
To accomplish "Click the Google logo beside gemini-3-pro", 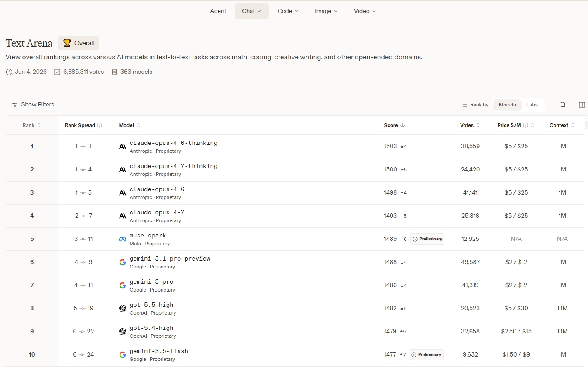I will [x=123, y=285].
